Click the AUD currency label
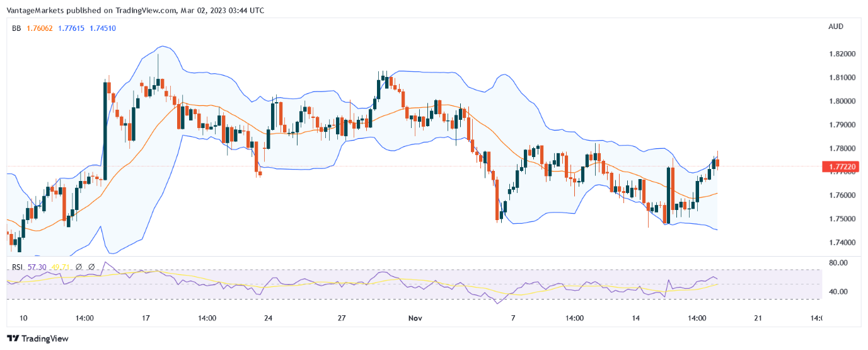 point(836,26)
